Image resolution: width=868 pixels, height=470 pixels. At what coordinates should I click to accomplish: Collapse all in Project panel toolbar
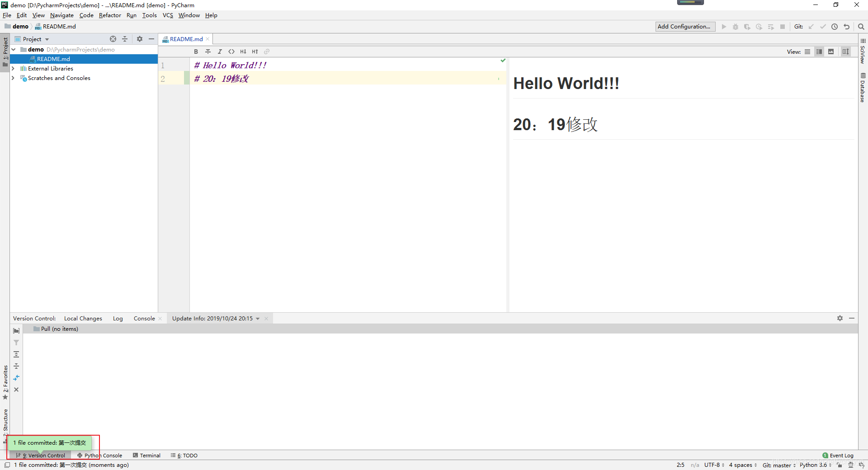(125, 39)
